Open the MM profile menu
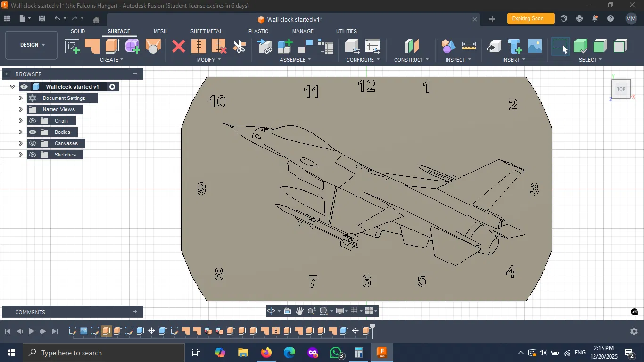The height and width of the screenshot is (362, 644). coord(631,18)
